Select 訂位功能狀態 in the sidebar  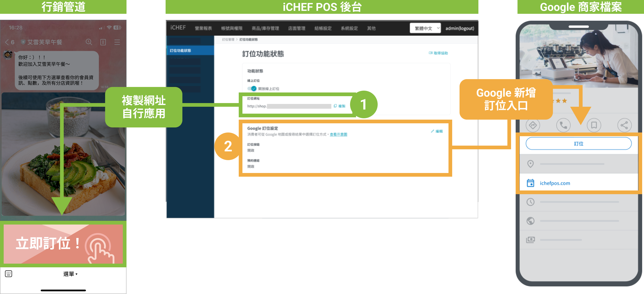181,51
